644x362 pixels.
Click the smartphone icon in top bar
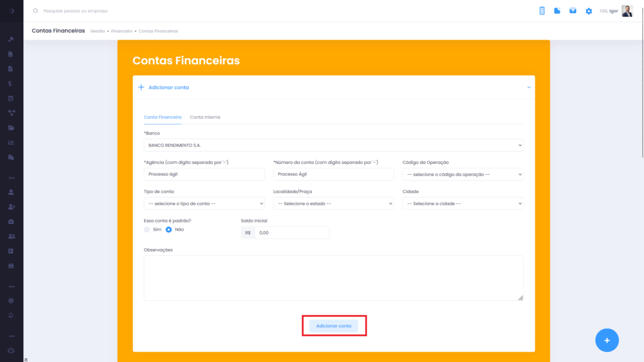(541, 11)
